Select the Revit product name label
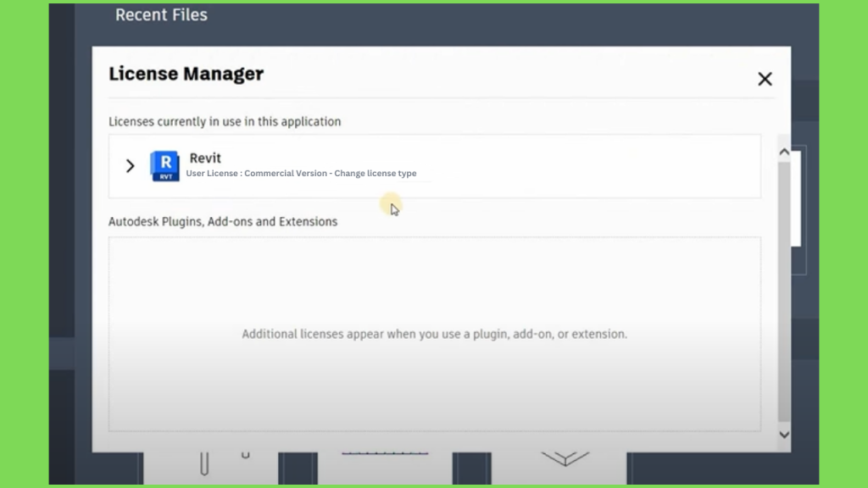 205,158
